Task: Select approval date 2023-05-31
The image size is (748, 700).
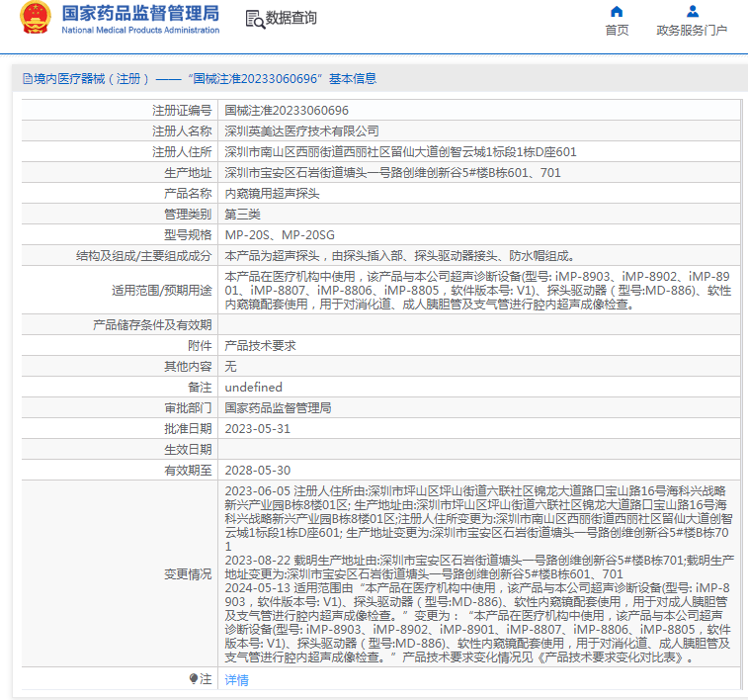Action: (258, 429)
